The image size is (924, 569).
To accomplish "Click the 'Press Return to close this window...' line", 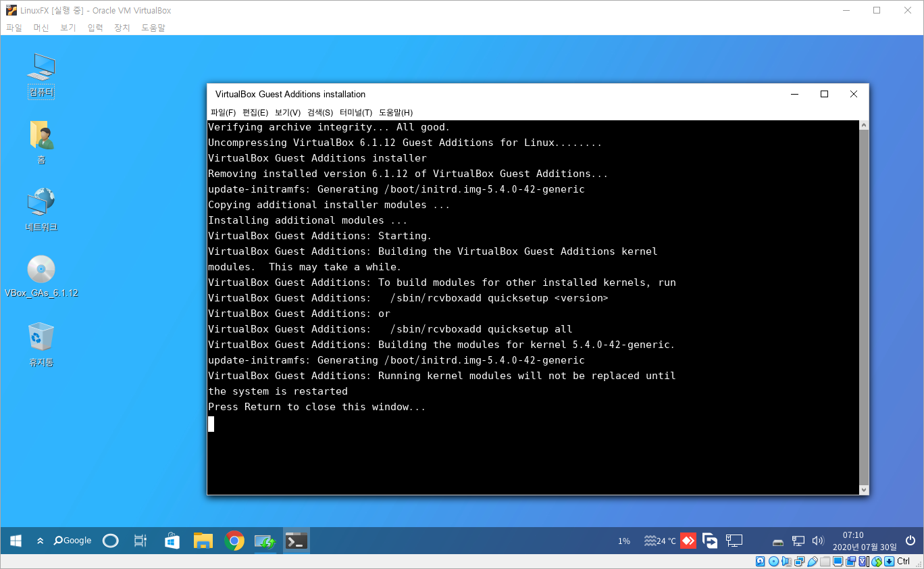I will click(317, 407).
